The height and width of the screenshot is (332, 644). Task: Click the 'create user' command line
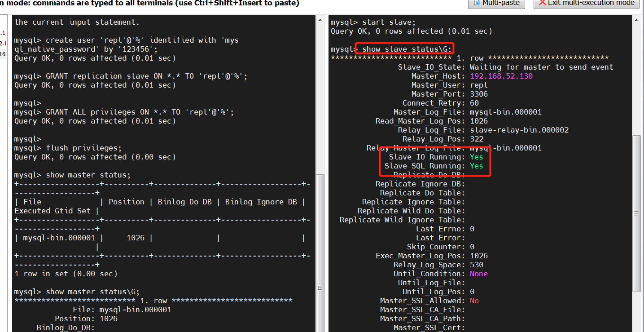pos(127,44)
